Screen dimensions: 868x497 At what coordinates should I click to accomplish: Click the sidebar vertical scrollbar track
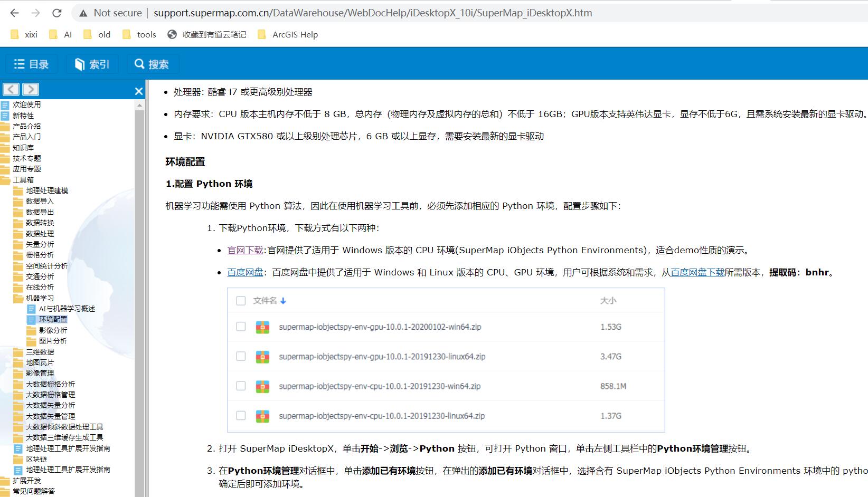[140, 303]
